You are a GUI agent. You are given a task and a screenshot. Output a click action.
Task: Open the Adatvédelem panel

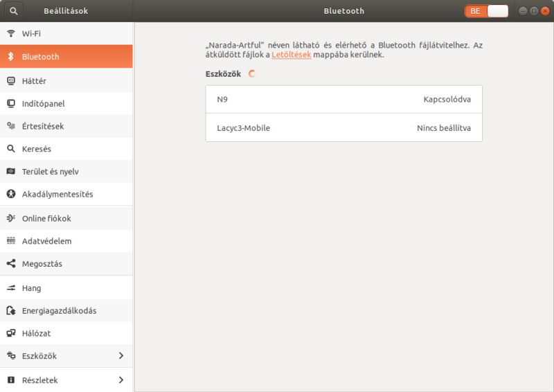point(66,241)
